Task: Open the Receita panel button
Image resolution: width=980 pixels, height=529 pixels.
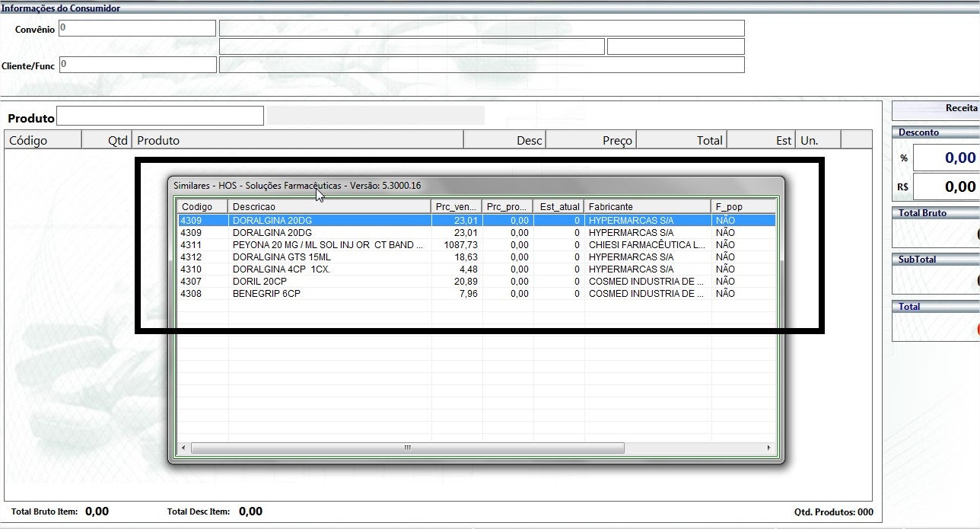Action: 936,109
